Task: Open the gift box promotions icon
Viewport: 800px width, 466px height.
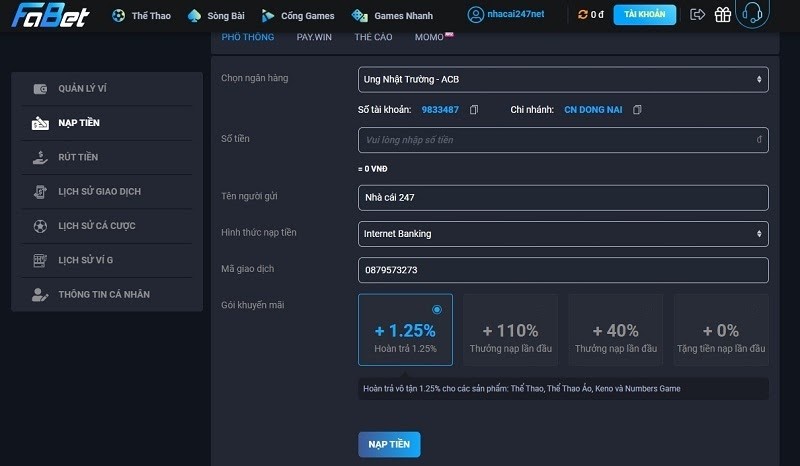Action: [723, 15]
